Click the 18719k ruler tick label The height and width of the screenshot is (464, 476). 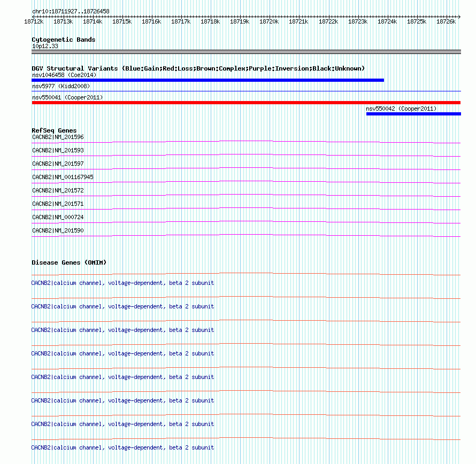[x=240, y=21]
